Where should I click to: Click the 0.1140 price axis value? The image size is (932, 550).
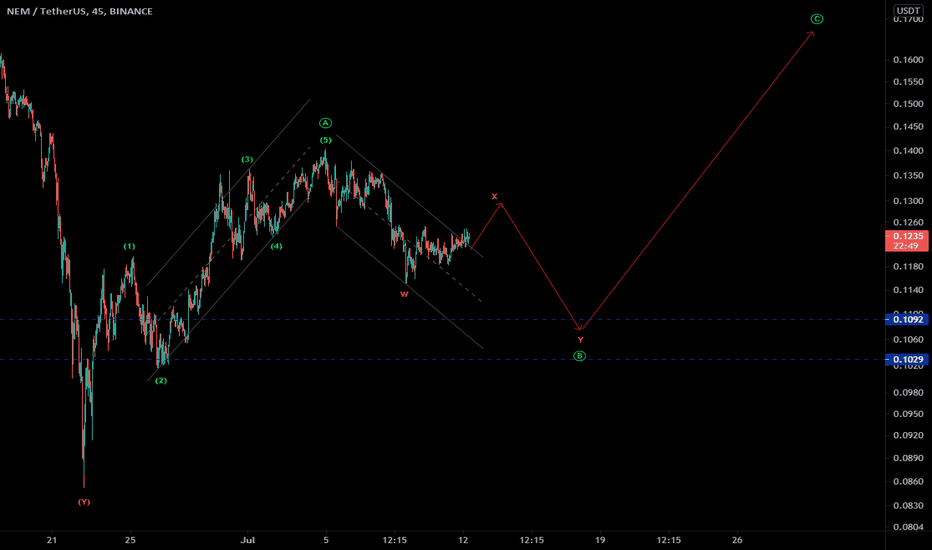coord(908,290)
